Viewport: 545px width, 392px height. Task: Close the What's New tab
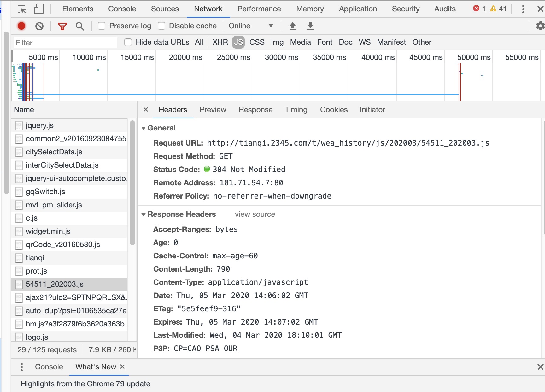coord(122,366)
